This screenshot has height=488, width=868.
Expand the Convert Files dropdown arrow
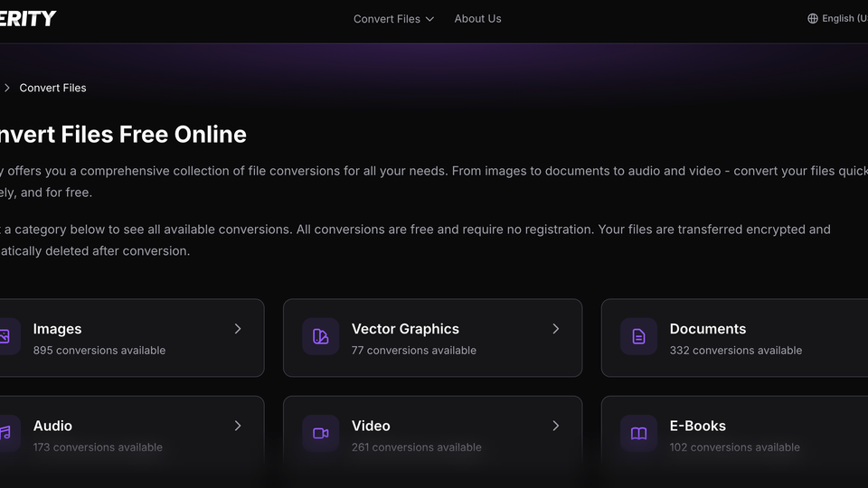pos(429,19)
